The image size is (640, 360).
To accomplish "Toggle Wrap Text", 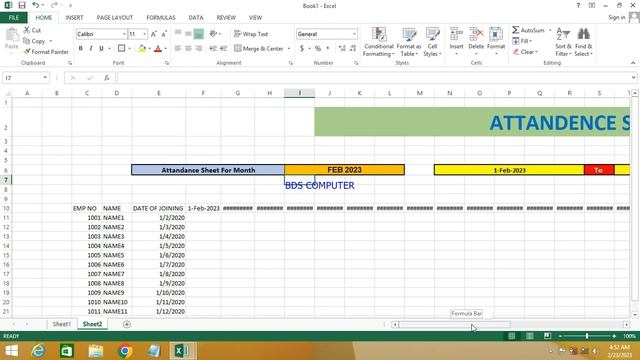I will tap(251, 34).
